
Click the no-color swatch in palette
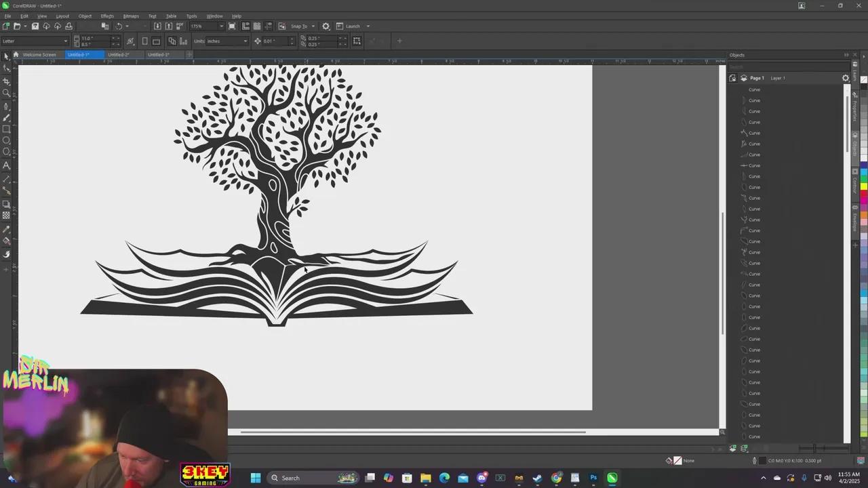coord(864,79)
